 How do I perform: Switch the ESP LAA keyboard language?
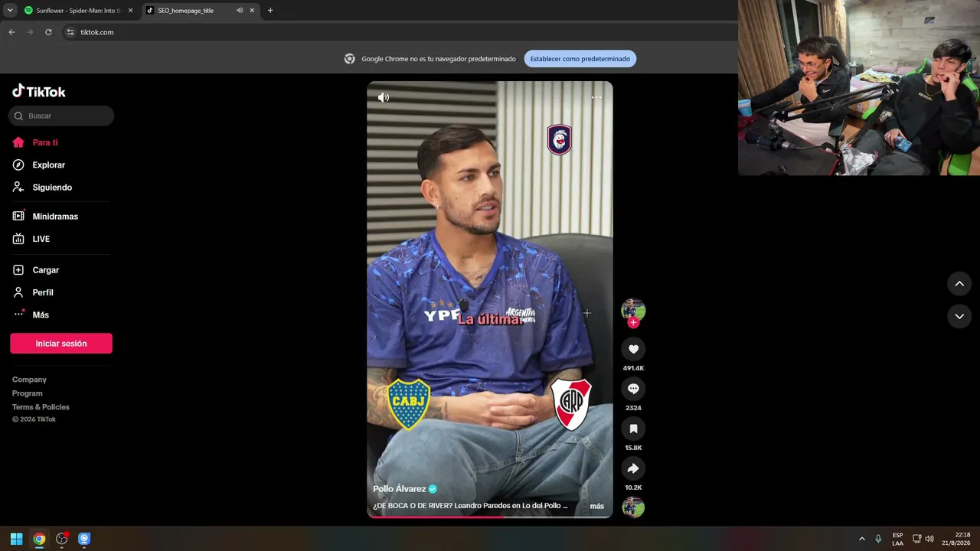coord(897,539)
